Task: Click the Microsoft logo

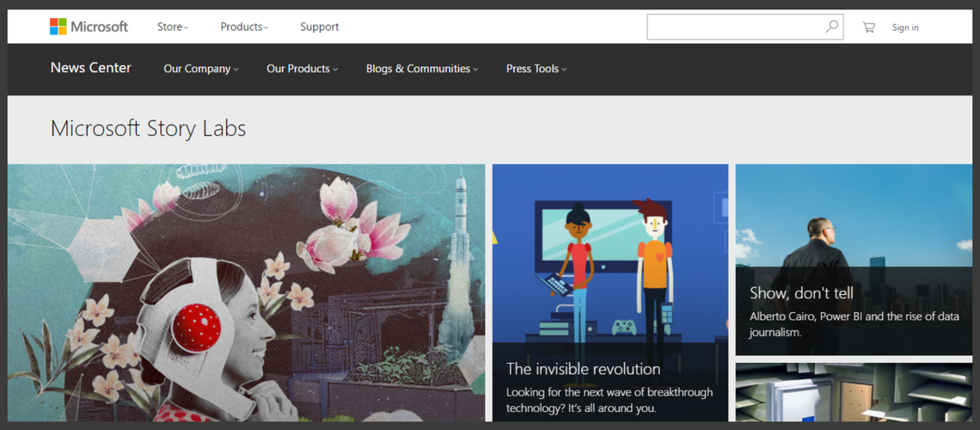Action: coord(89,27)
